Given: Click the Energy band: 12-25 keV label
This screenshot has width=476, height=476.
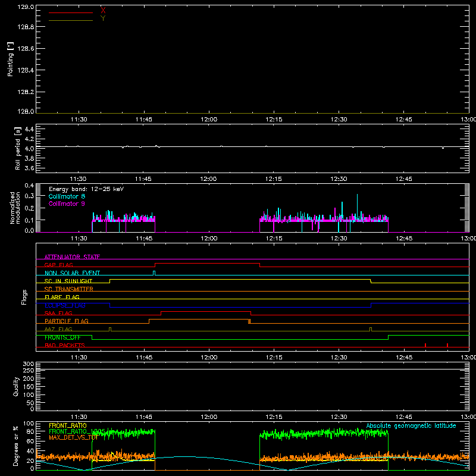Looking at the screenshot, I should [x=86, y=189].
